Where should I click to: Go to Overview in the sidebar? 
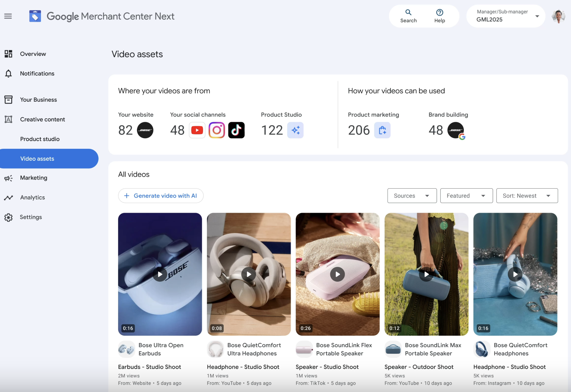pyautogui.click(x=33, y=54)
